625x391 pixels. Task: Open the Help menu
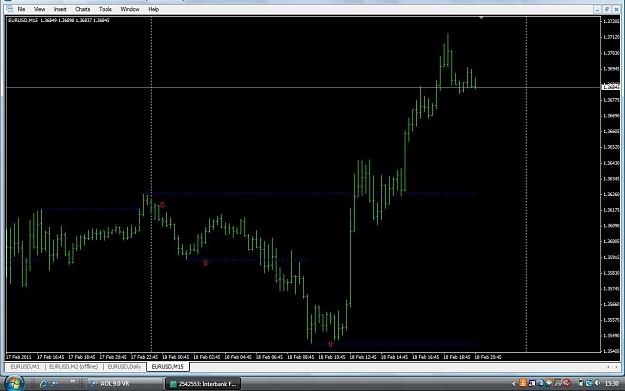click(x=153, y=9)
